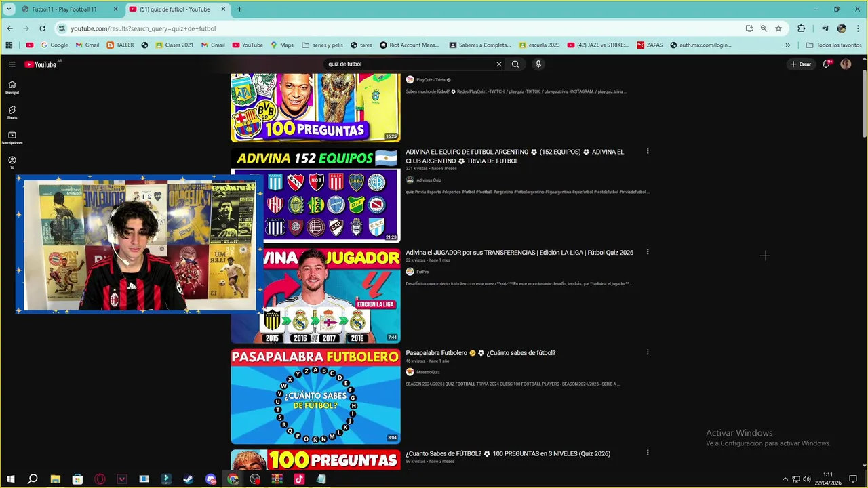Visit the MaestroQuiz channel
The width and height of the screenshot is (868, 488).
coord(428,372)
